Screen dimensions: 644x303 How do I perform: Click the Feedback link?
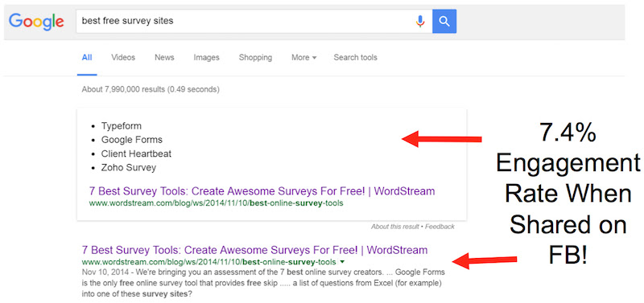[440, 227]
